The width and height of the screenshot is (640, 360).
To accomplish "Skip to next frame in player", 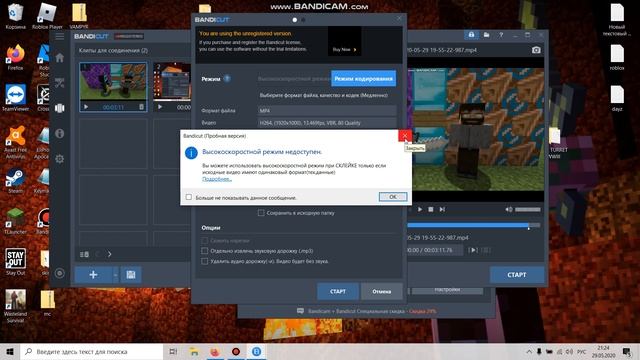I will [442, 209].
